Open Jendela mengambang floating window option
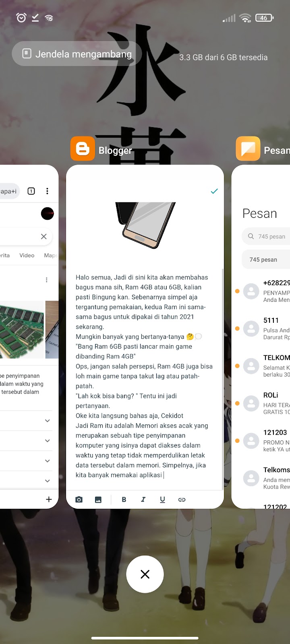Screen dimensions: 290x644 coord(77,54)
